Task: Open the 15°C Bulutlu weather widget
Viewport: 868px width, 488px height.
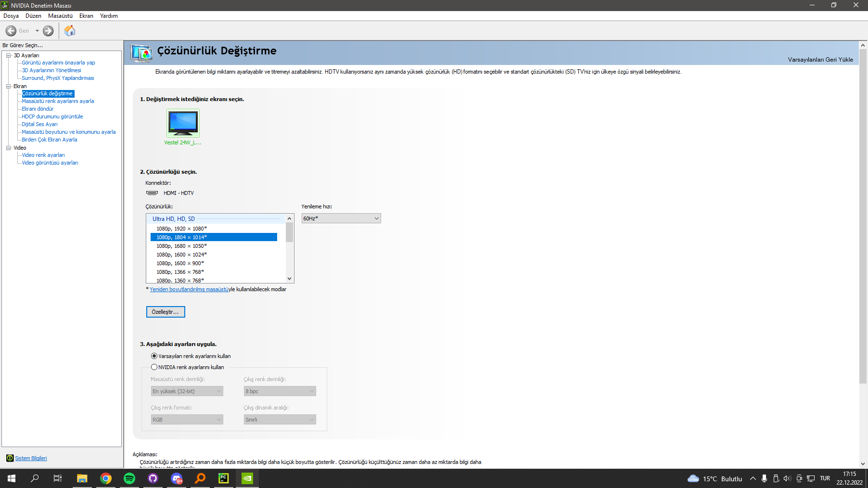Action: click(x=715, y=479)
